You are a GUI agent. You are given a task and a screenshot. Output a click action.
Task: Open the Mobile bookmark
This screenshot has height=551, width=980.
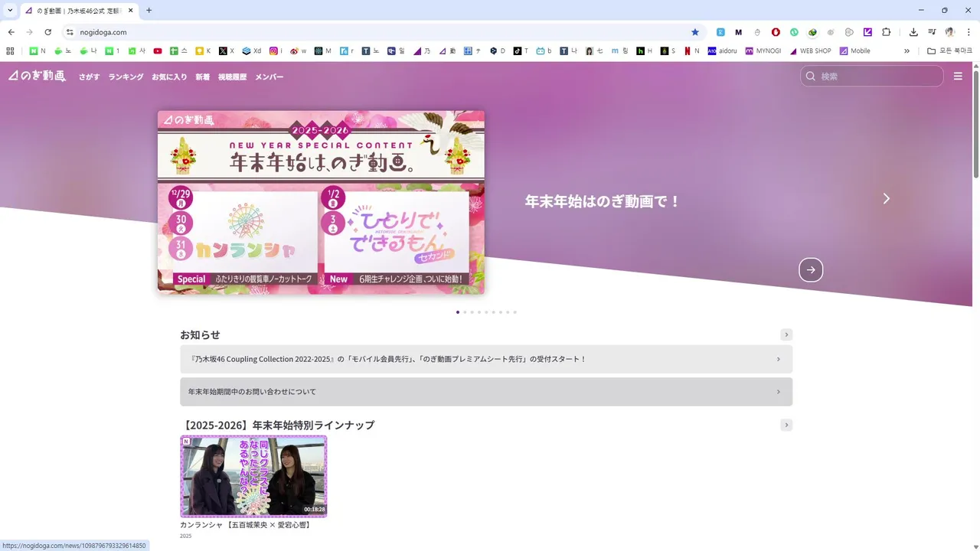click(x=855, y=51)
